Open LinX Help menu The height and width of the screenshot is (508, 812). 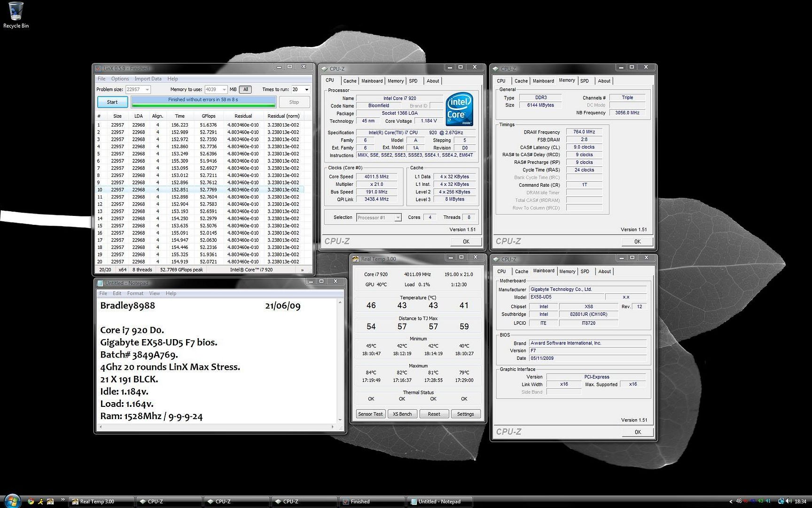click(172, 79)
